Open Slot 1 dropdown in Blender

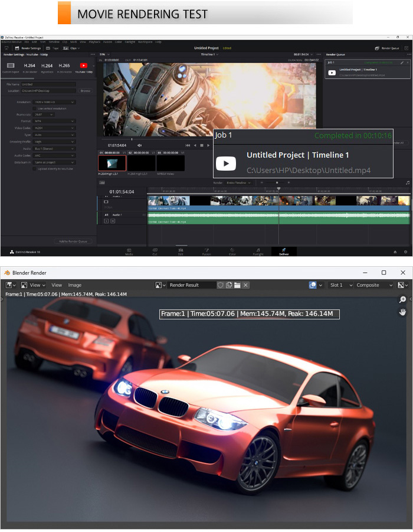coord(341,285)
